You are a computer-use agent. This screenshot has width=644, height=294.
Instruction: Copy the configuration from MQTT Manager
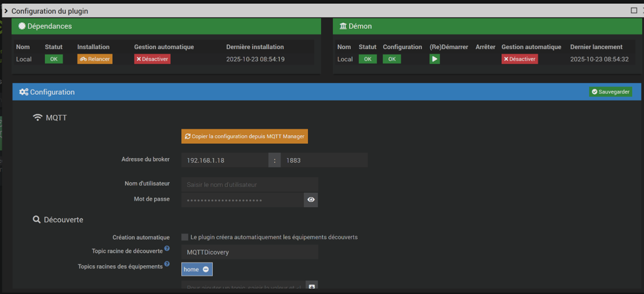click(244, 136)
